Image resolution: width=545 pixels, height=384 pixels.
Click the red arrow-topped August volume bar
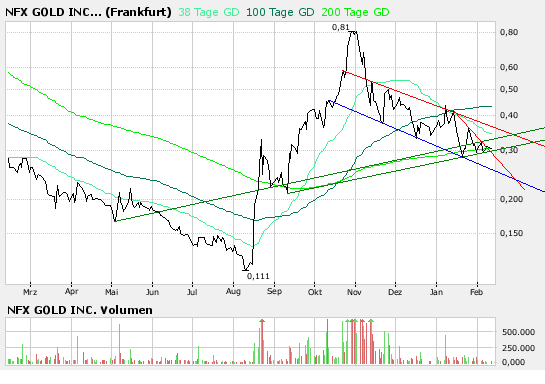coord(262,342)
